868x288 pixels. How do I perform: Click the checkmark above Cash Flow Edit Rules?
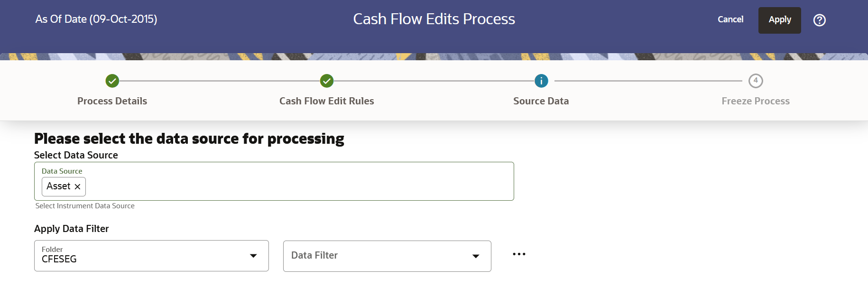coord(326,81)
